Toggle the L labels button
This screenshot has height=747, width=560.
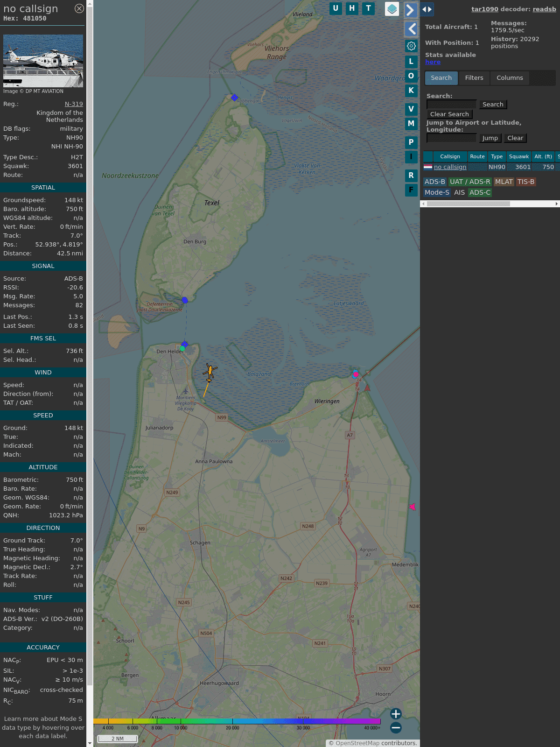[x=411, y=62]
